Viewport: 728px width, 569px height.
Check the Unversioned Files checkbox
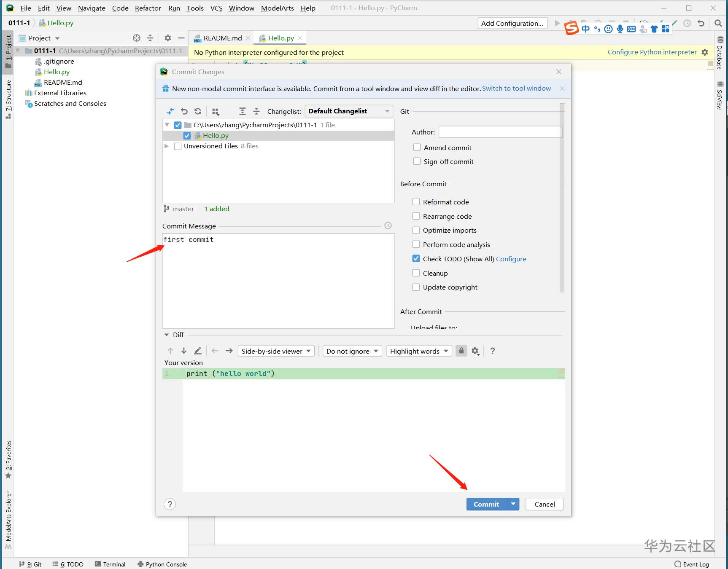(x=178, y=146)
